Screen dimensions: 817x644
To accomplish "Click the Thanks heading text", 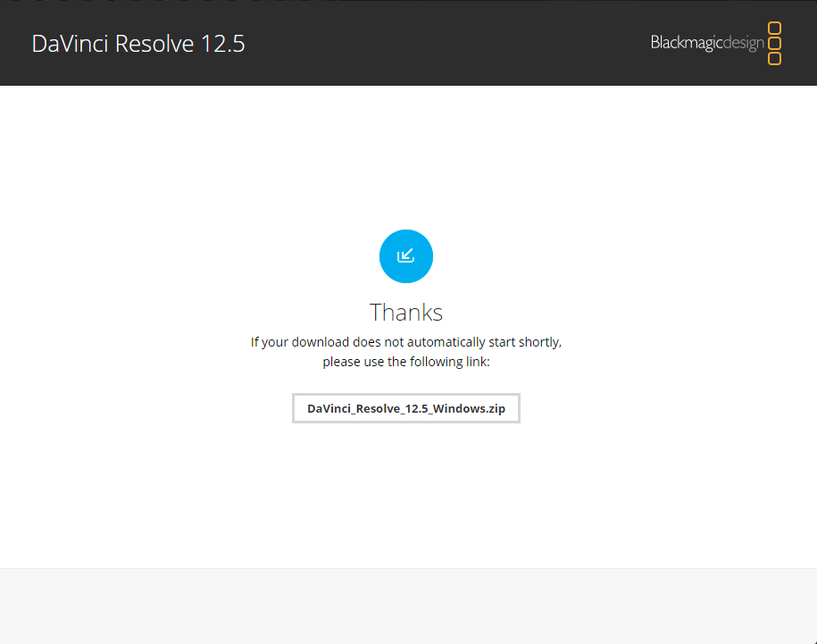I will coord(406,313).
